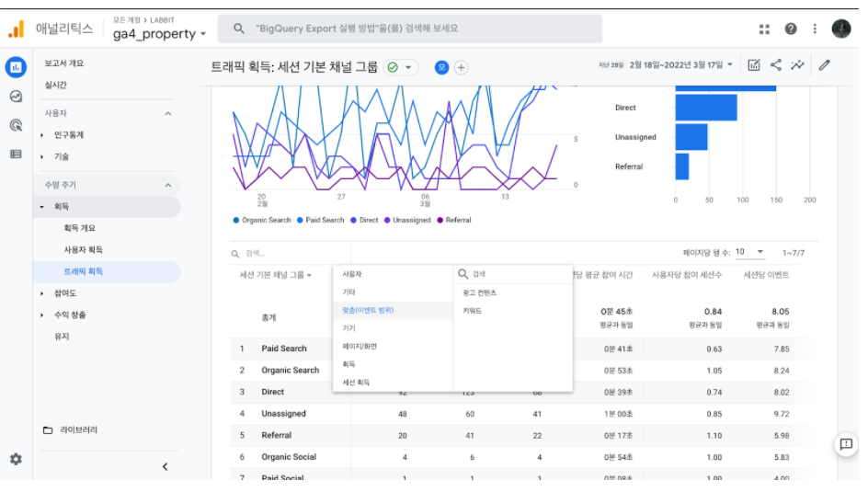Open the 세션 기본 채널 그룹 dimension dropdown
Viewport: 868px width, 492px height.
[x=275, y=275]
